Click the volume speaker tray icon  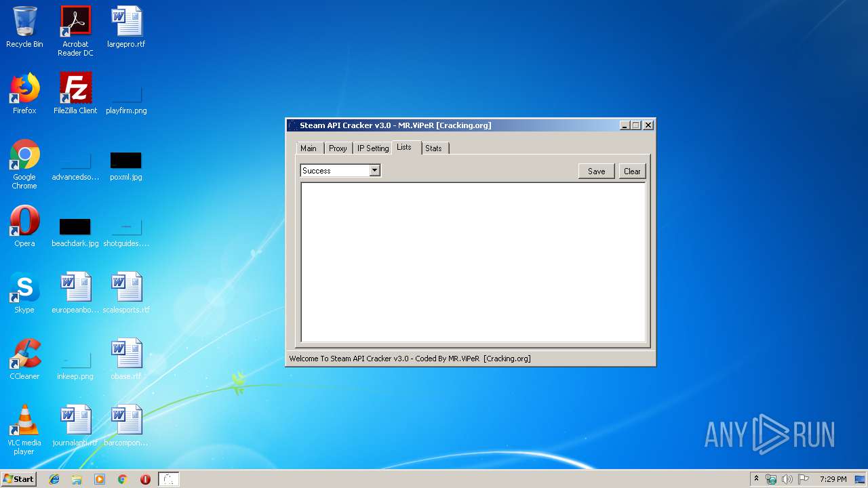pos(787,479)
